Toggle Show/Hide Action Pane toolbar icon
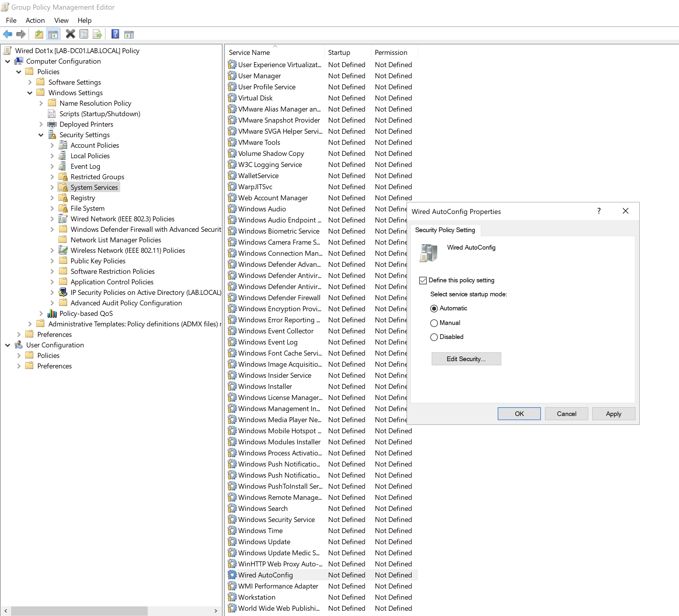The image size is (679, 616). tap(129, 34)
